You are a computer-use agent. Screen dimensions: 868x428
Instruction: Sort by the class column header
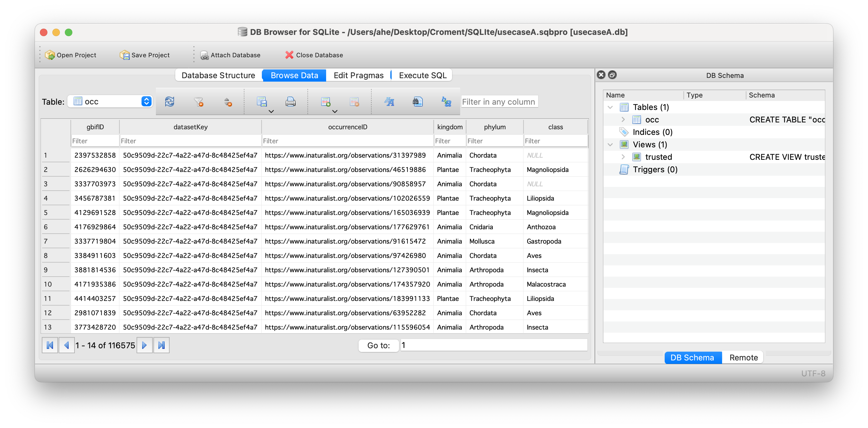(x=555, y=127)
